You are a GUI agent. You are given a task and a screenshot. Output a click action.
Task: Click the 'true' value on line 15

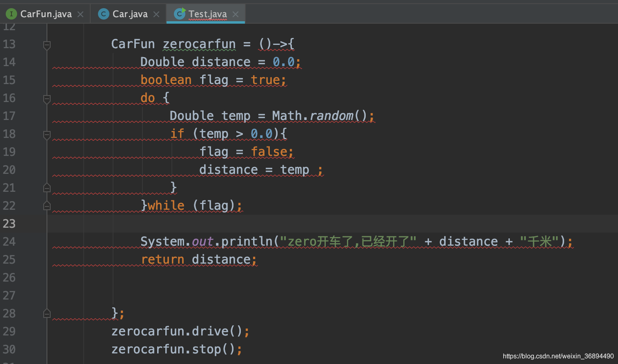265,80
